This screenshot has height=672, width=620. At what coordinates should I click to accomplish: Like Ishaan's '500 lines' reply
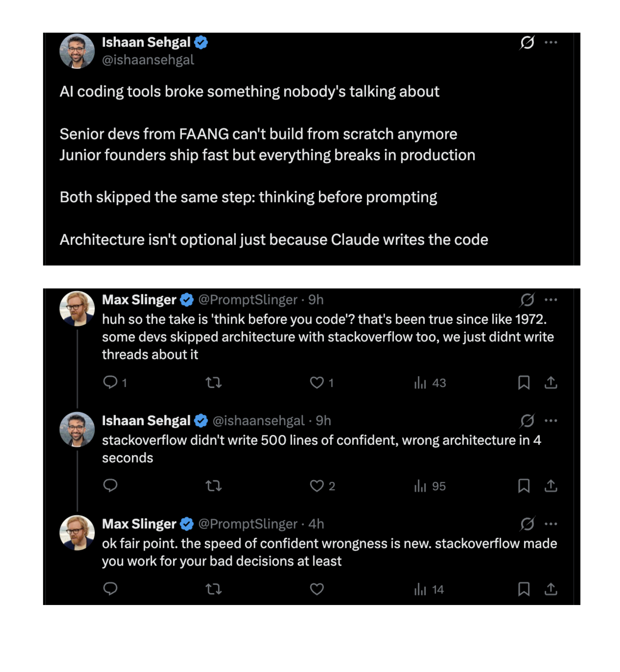click(x=317, y=486)
